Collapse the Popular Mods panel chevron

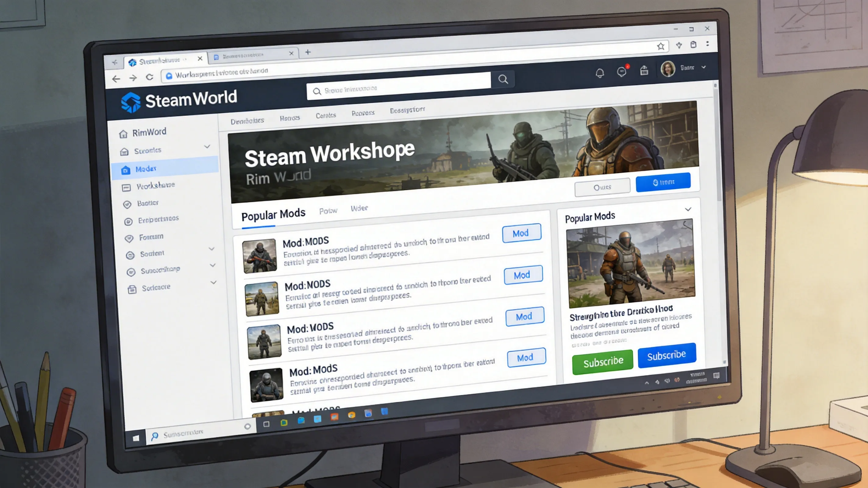coord(688,210)
